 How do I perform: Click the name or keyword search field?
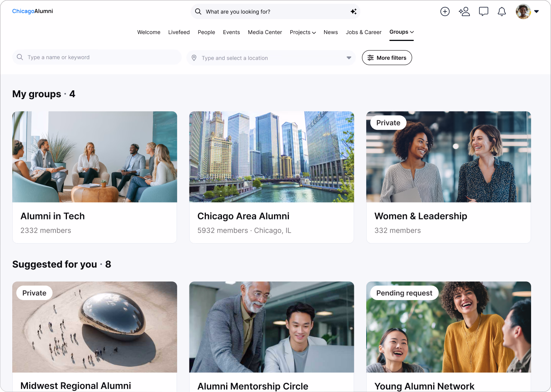pos(97,57)
